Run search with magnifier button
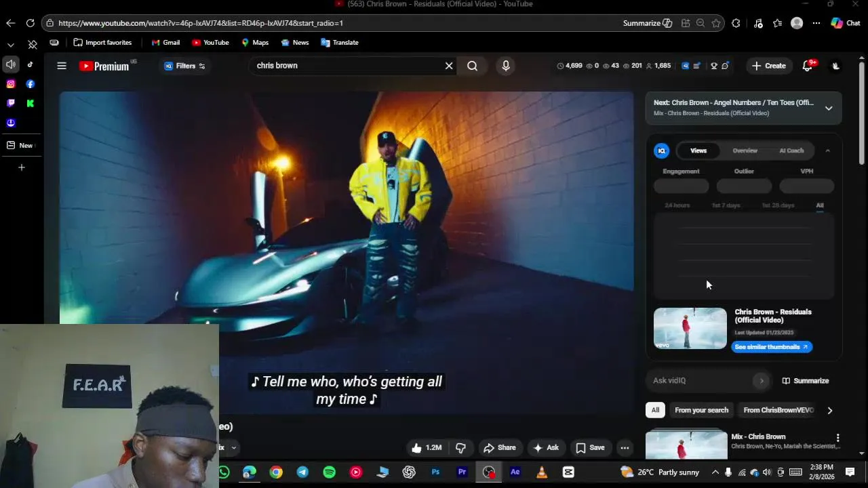 (472, 66)
